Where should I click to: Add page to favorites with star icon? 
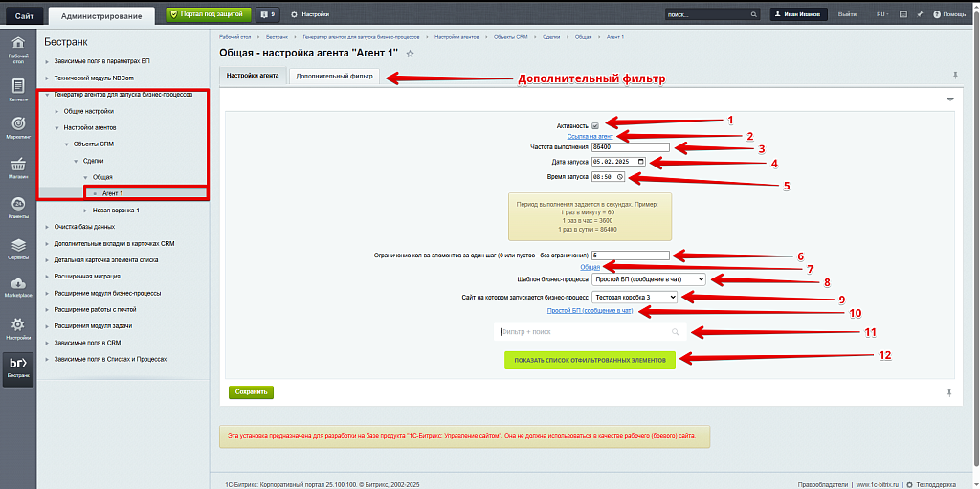click(x=411, y=54)
